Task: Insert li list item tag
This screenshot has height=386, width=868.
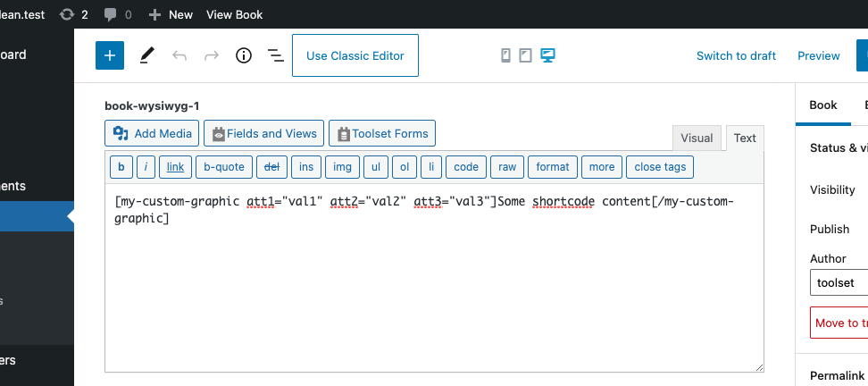Action: pyautogui.click(x=431, y=167)
